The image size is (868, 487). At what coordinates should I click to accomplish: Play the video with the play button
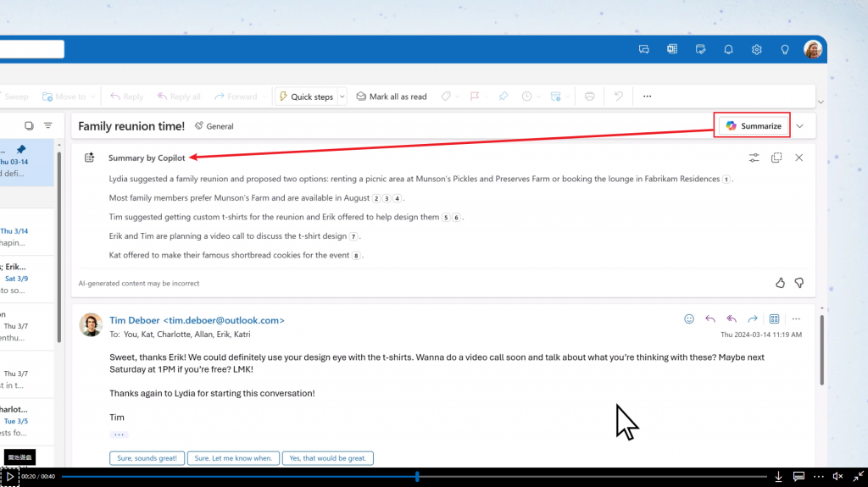(10, 477)
